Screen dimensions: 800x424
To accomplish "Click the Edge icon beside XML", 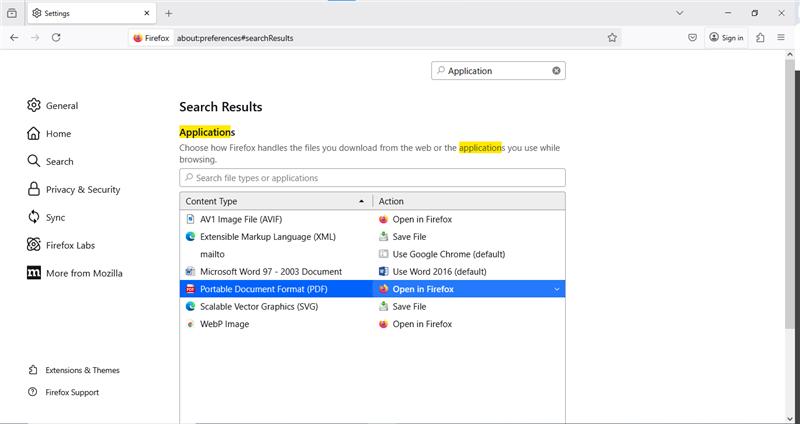I will coord(190,237).
